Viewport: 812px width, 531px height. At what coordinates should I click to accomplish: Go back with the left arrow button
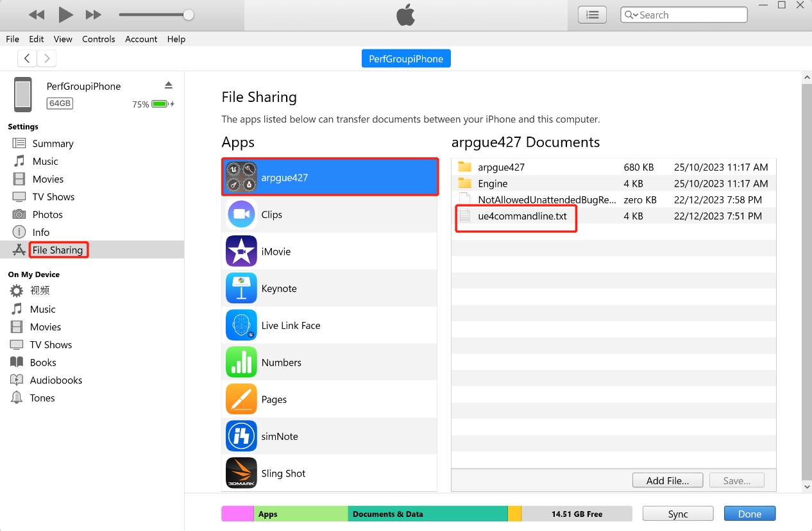(x=27, y=58)
